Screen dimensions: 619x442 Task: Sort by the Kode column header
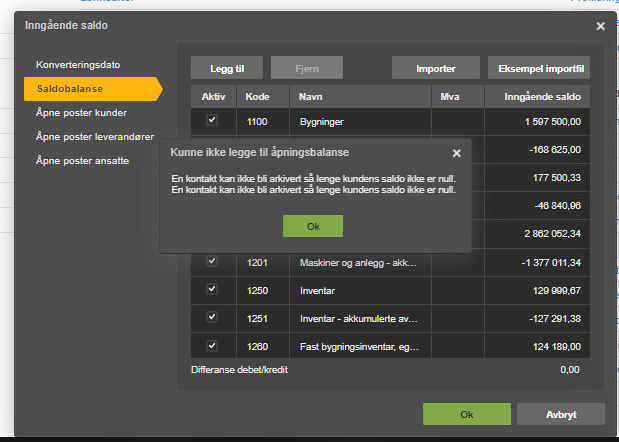(x=256, y=97)
